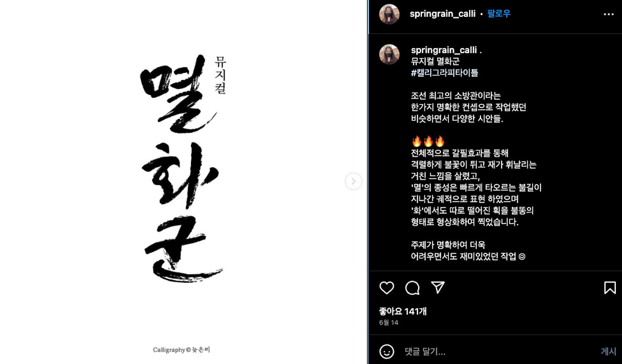Open the three-dot more options menu
This screenshot has width=622, height=364.
pos(609,14)
